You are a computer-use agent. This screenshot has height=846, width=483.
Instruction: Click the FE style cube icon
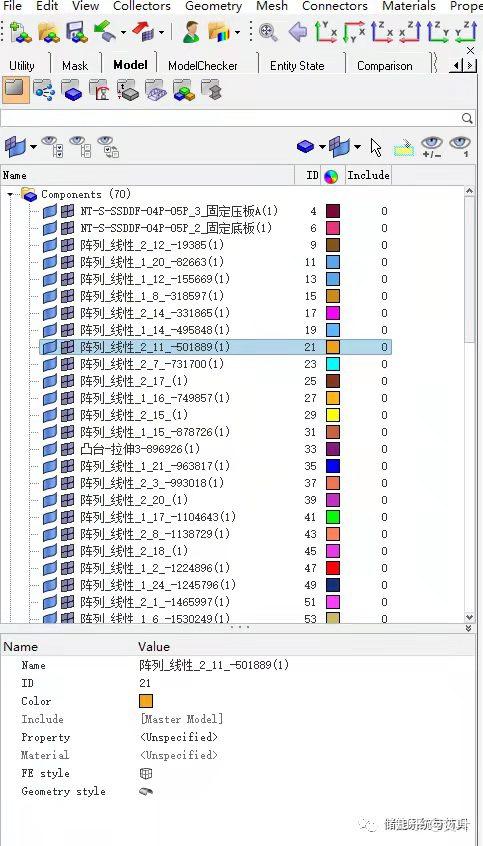(x=146, y=773)
